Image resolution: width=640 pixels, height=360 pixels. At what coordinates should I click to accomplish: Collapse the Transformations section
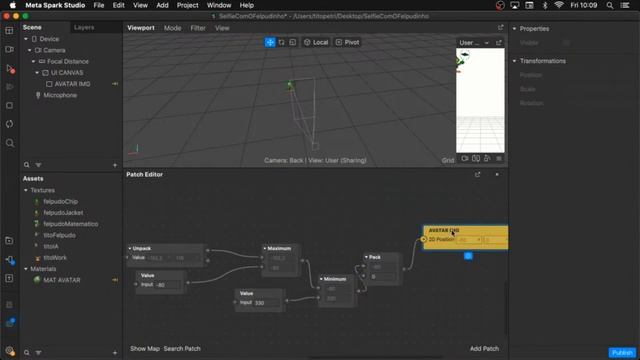click(x=514, y=61)
